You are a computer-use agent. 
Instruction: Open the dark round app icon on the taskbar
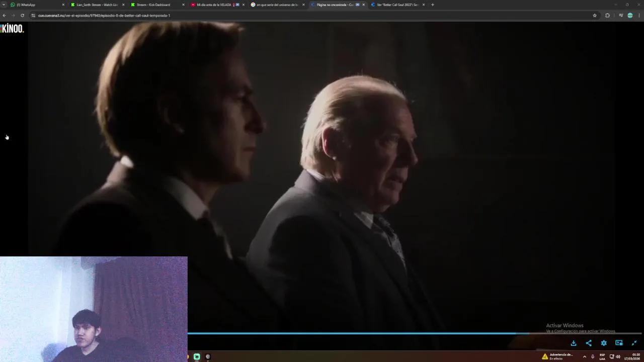(x=208, y=356)
